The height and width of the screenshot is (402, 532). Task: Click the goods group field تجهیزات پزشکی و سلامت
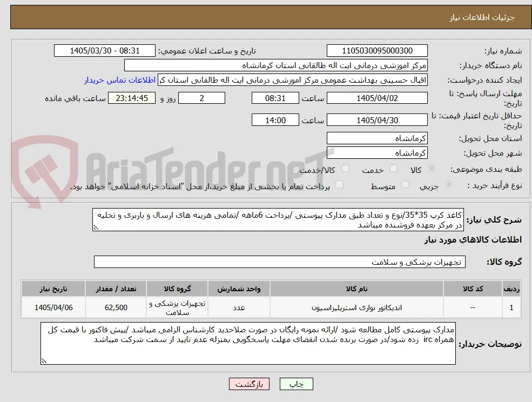280,262
